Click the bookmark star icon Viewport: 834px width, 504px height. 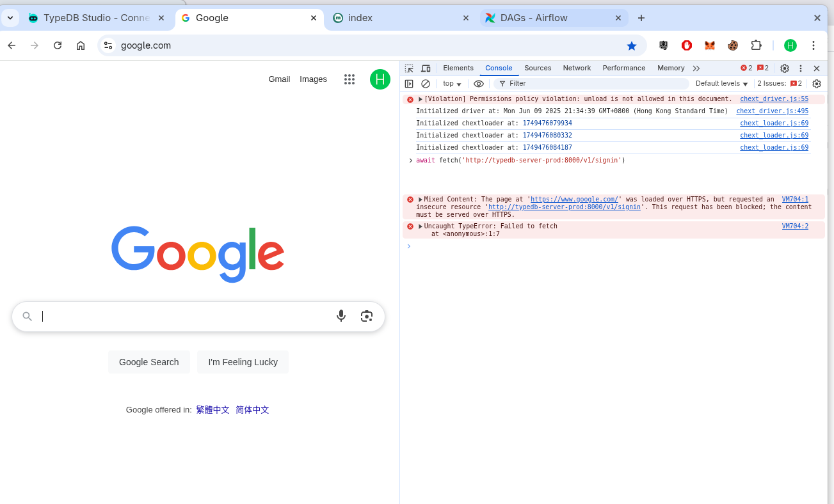click(x=632, y=45)
